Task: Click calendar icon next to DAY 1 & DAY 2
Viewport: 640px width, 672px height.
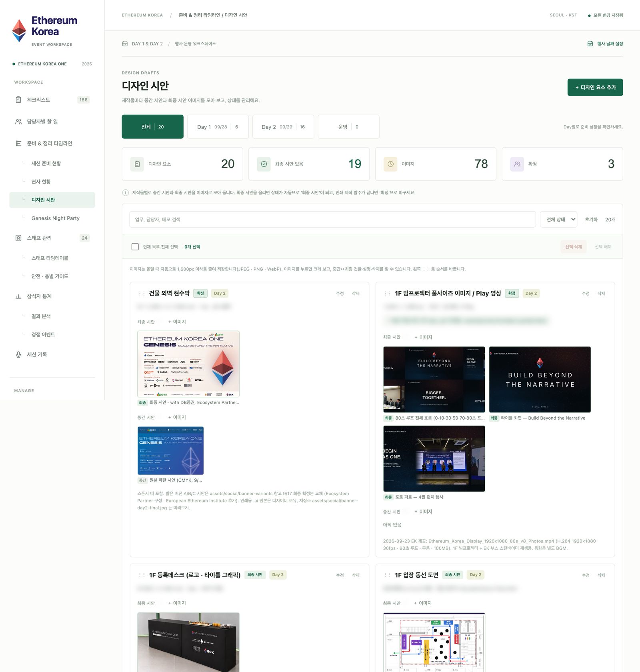Action: (125, 44)
